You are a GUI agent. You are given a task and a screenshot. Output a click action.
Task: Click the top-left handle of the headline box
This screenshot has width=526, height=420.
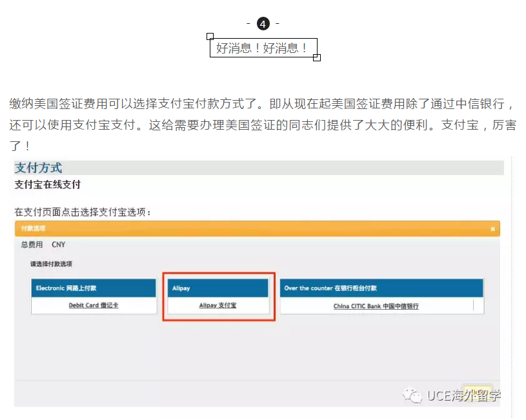[x=210, y=37]
